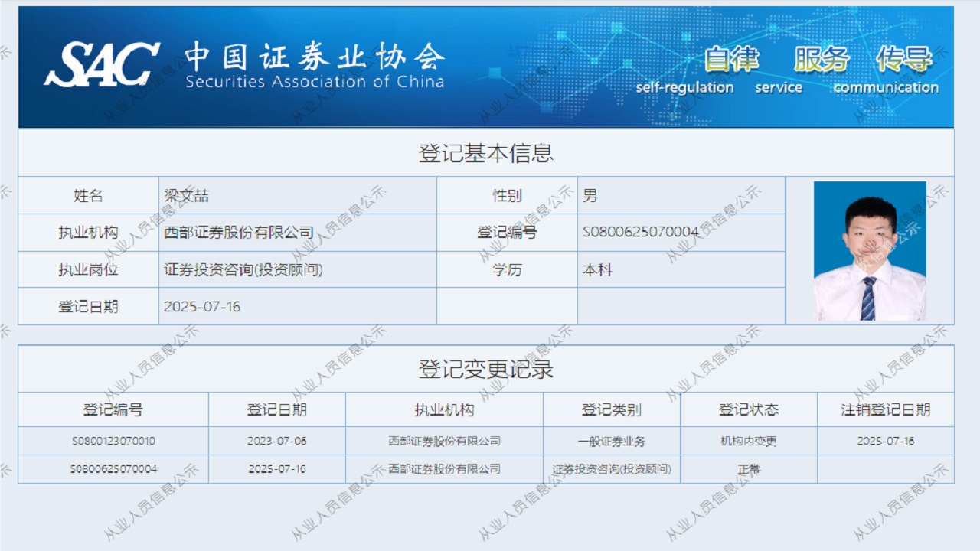Click the 执业岗位 value 证券投资咨询(投资顾问) in basic info
This screenshot has height=551, width=980.
click(x=243, y=270)
